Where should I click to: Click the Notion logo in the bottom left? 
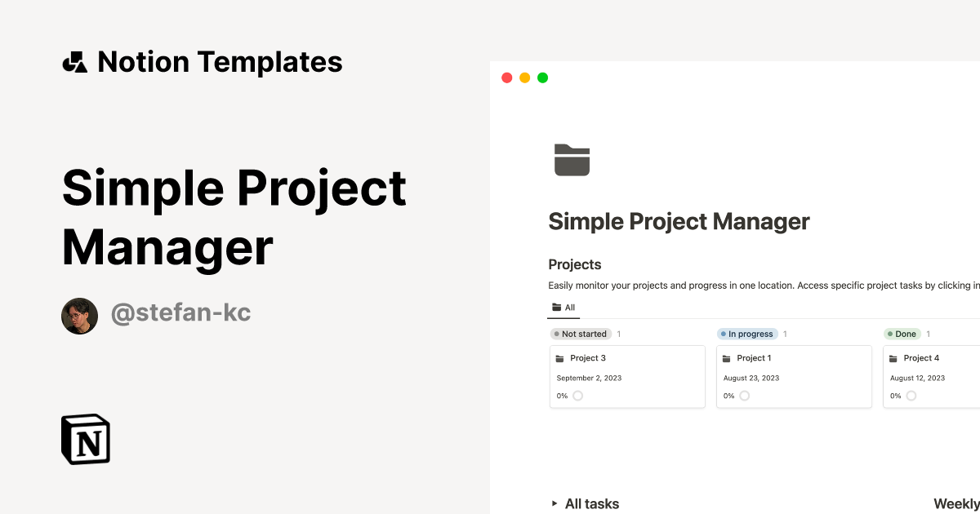85,439
